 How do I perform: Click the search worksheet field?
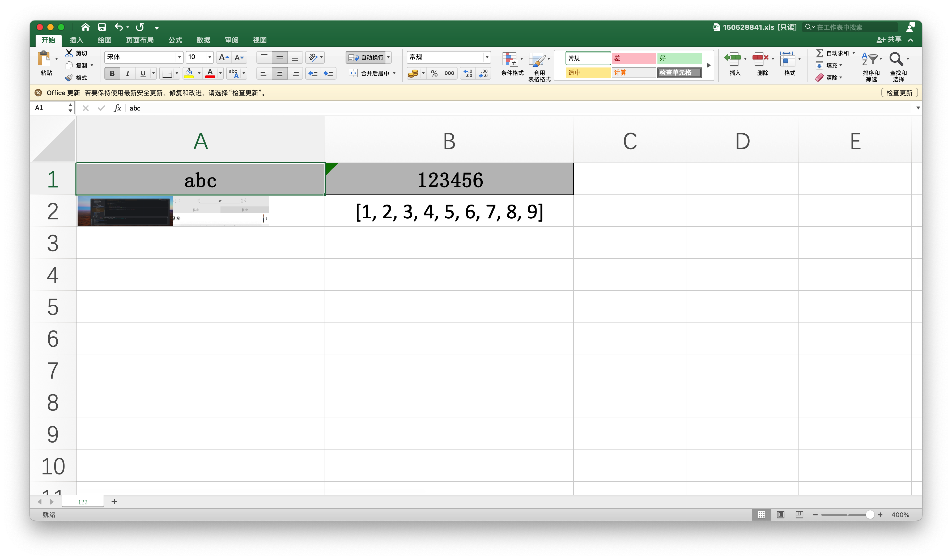coord(850,27)
